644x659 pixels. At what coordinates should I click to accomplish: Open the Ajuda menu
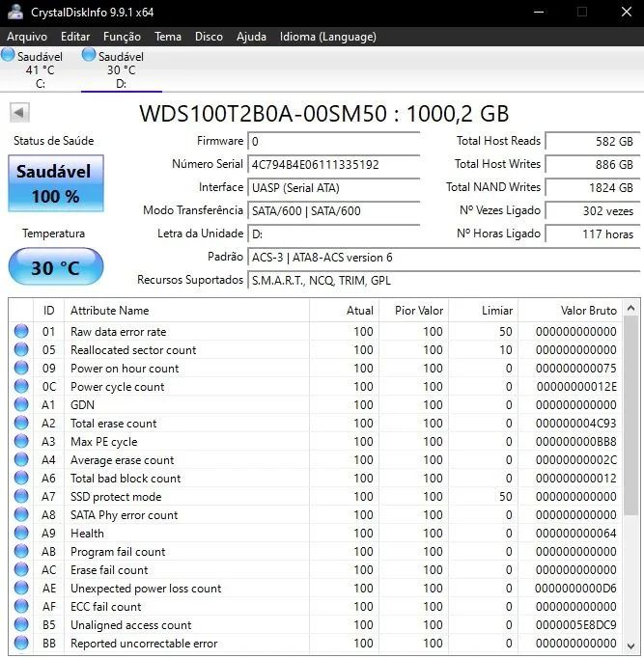251,37
